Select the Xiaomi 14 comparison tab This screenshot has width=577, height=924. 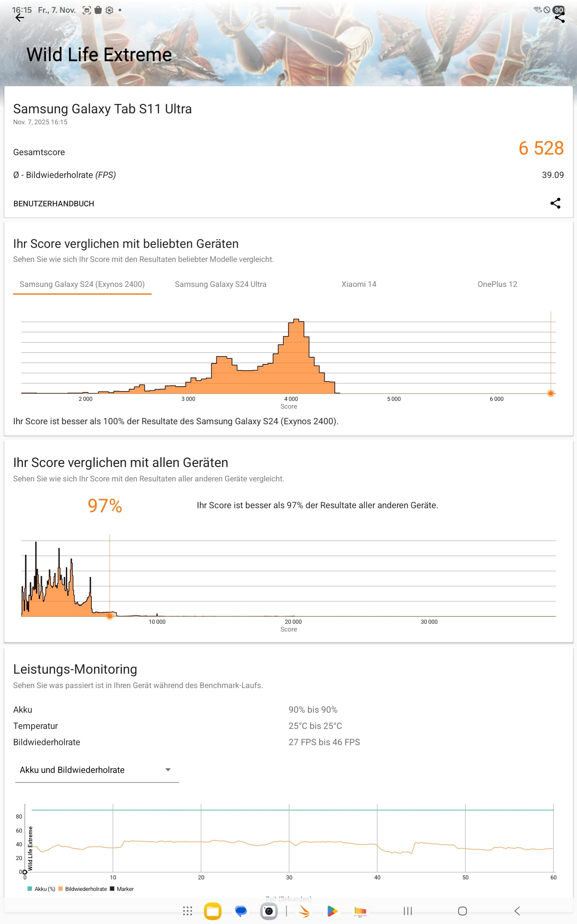pyautogui.click(x=358, y=284)
